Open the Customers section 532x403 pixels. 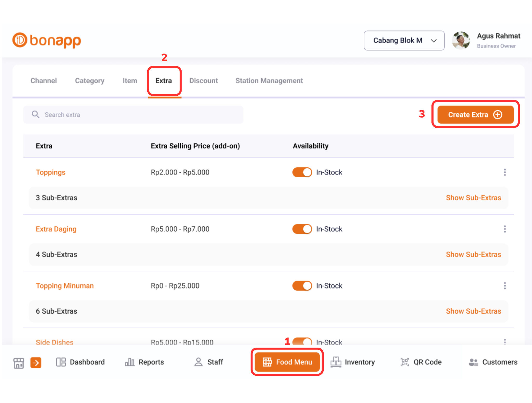pos(493,362)
